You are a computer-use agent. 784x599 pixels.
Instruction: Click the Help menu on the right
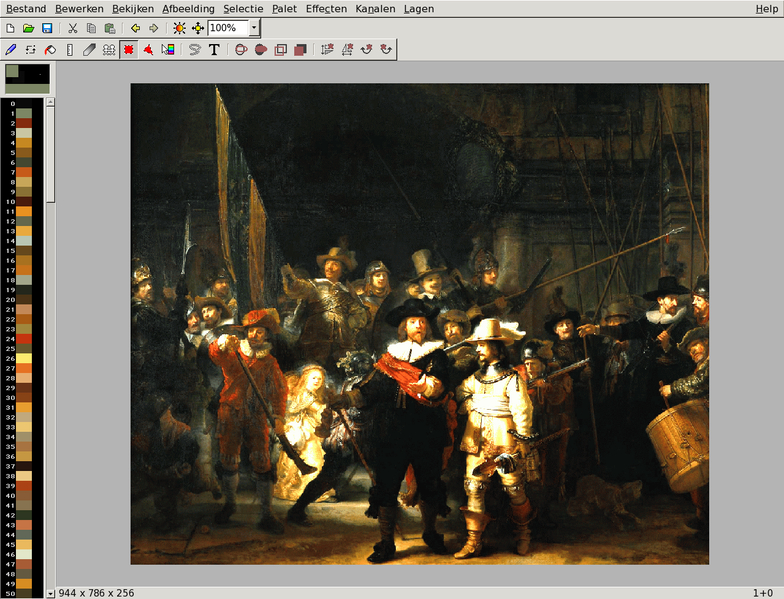(x=766, y=8)
